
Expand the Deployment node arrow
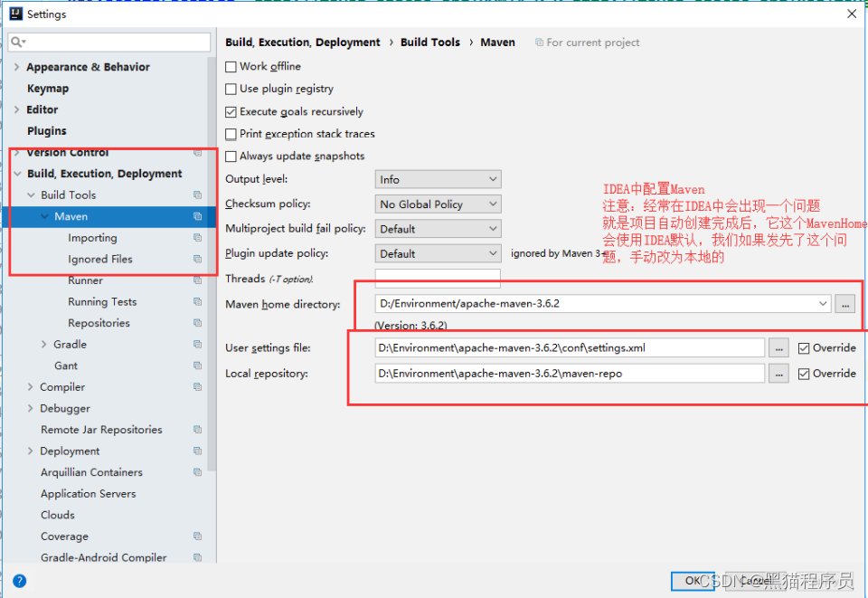tap(31, 451)
